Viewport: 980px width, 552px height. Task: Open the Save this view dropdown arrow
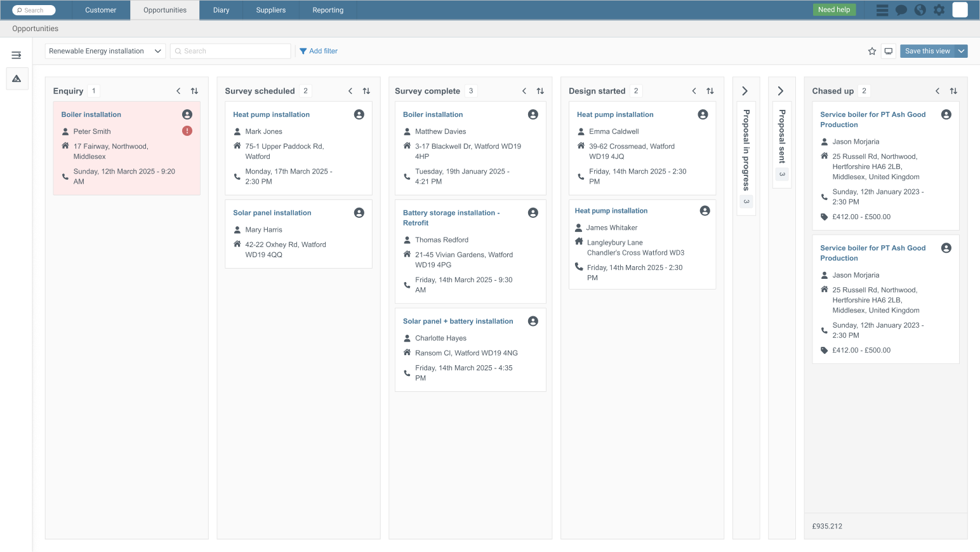click(x=961, y=51)
